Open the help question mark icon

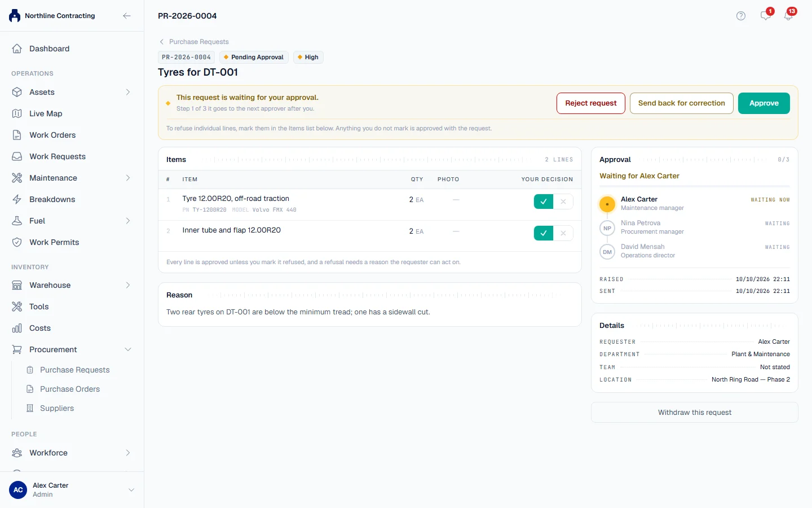tap(741, 16)
